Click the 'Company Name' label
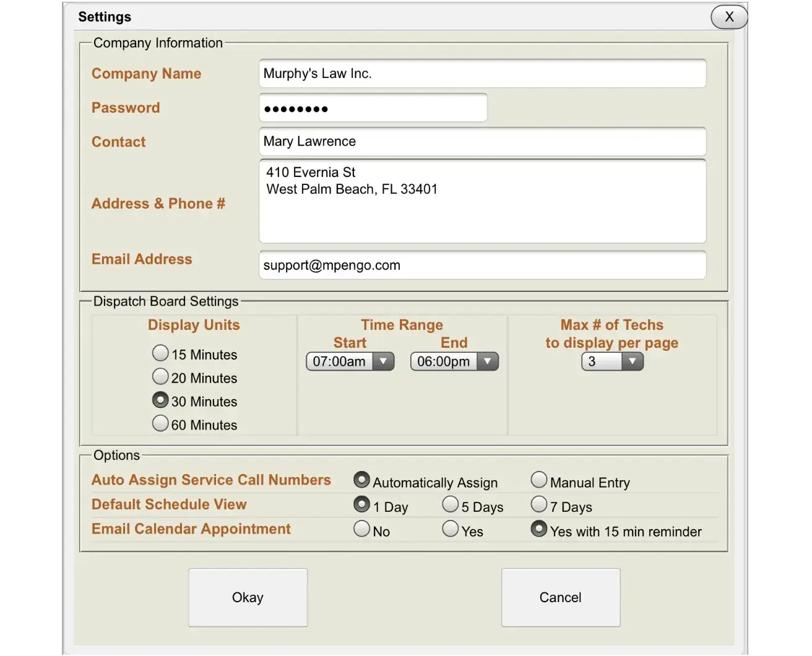This screenshot has height=656, width=812. (147, 74)
